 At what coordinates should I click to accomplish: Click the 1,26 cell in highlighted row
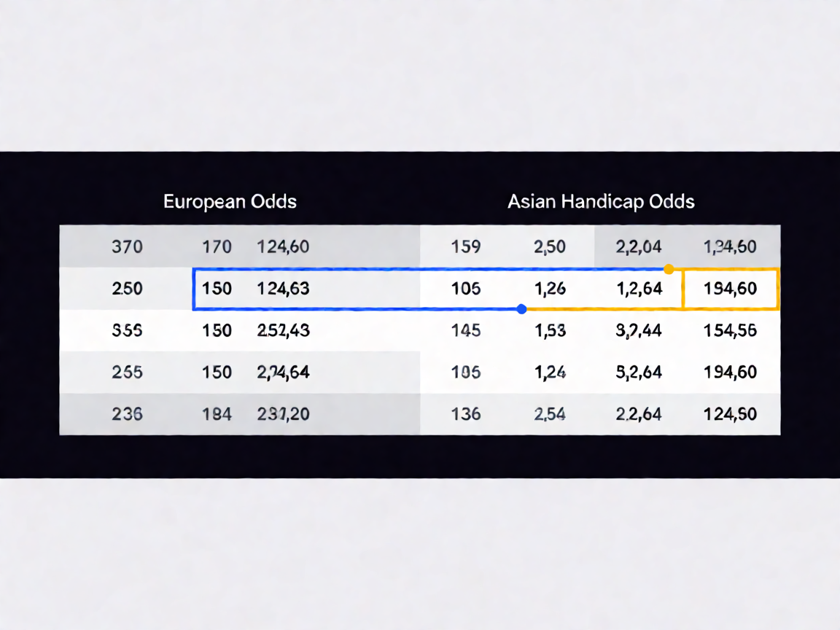pyautogui.click(x=551, y=289)
